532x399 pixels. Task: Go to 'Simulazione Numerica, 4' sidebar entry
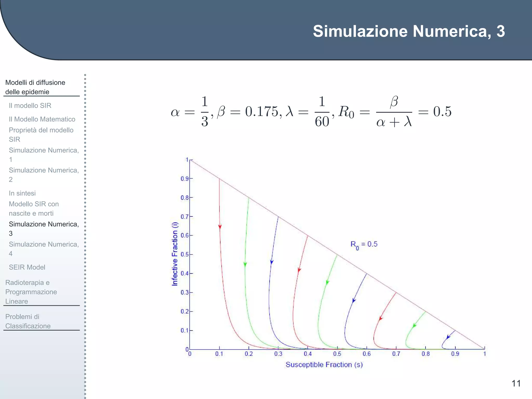[43, 249]
